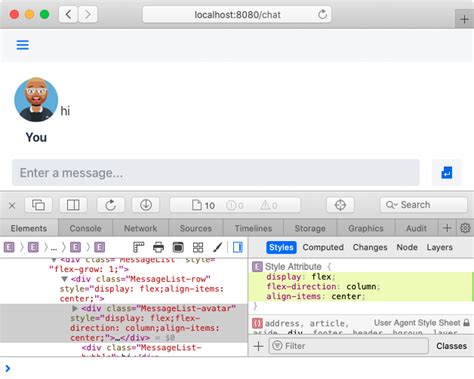Click the breadcrumb ellipsis to show hidden ancestors
The width and height of the screenshot is (474, 379).
[54, 248]
